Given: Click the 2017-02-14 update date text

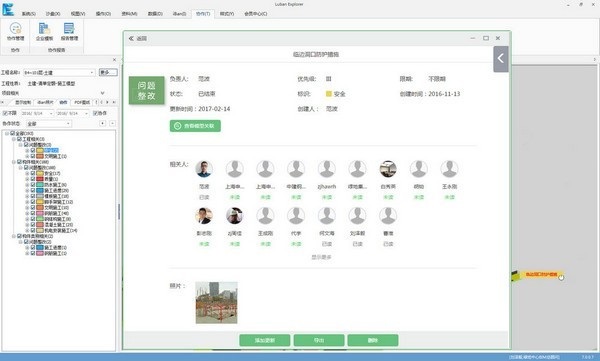Looking at the screenshot, I should click(x=214, y=109).
